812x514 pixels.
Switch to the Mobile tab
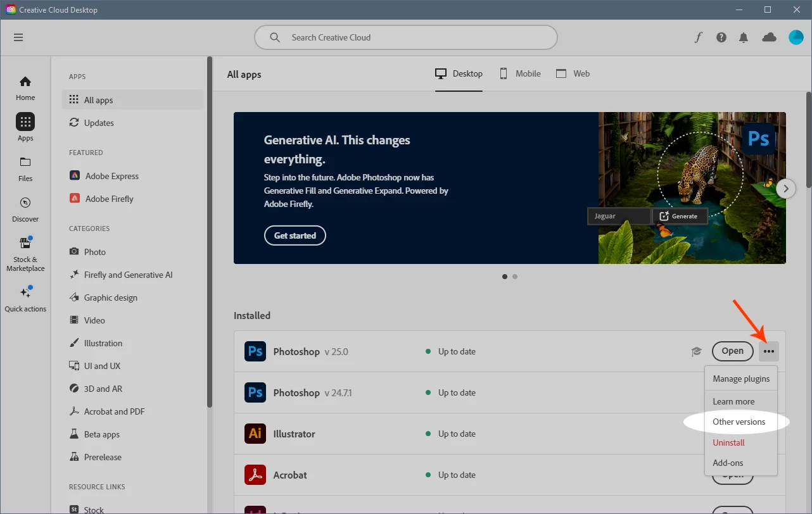[519, 74]
